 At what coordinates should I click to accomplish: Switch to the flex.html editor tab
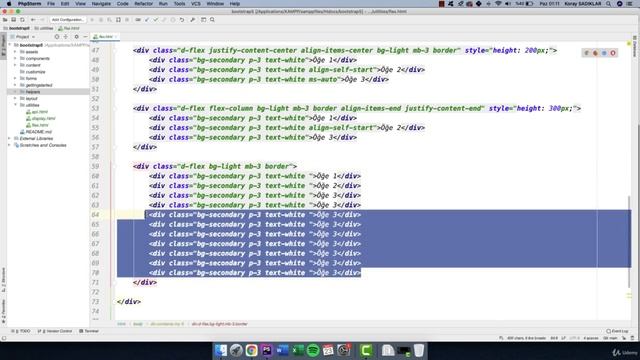coord(105,37)
